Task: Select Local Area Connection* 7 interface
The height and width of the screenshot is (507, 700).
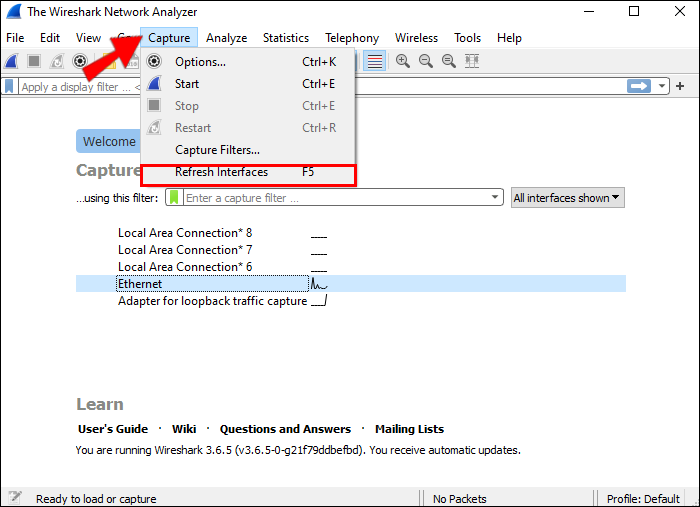Action: pyautogui.click(x=185, y=249)
